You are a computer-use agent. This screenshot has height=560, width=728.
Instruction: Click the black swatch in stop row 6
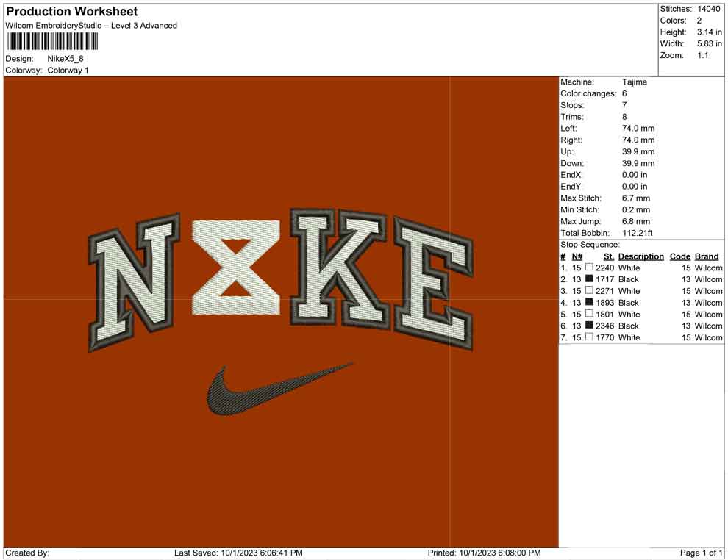click(589, 326)
